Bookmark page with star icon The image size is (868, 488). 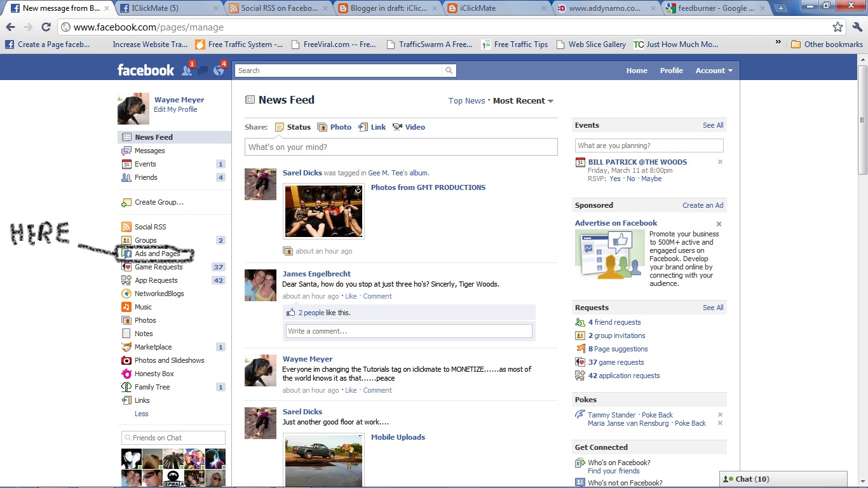(x=838, y=27)
